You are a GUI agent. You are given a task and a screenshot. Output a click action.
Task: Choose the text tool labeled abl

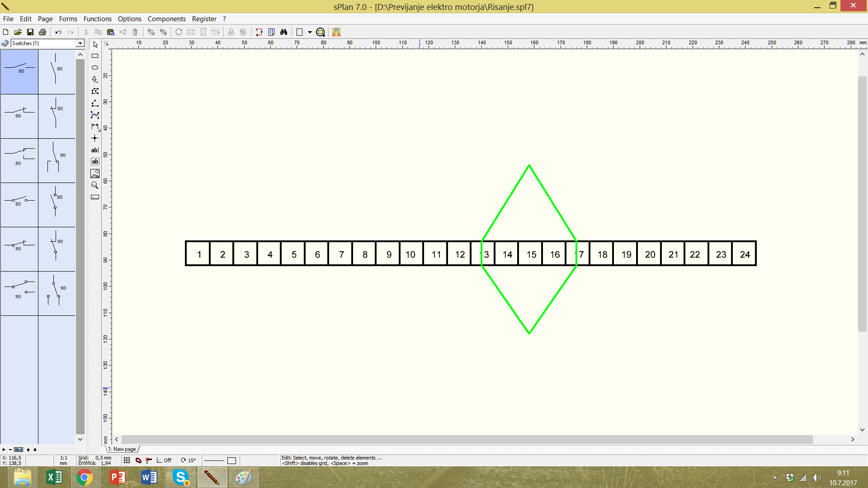click(95, 150)
